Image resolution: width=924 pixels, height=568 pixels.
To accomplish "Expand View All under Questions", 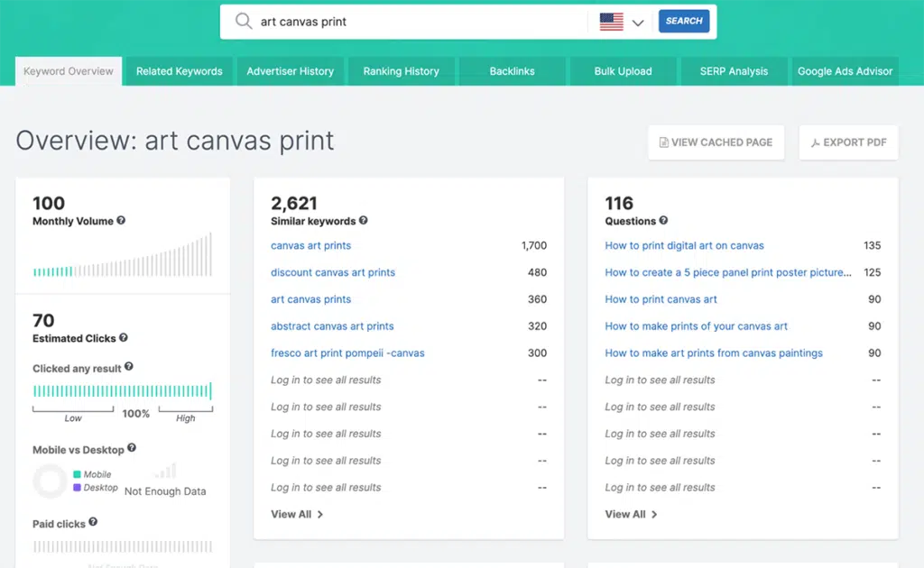I will [x=631, y=514].
